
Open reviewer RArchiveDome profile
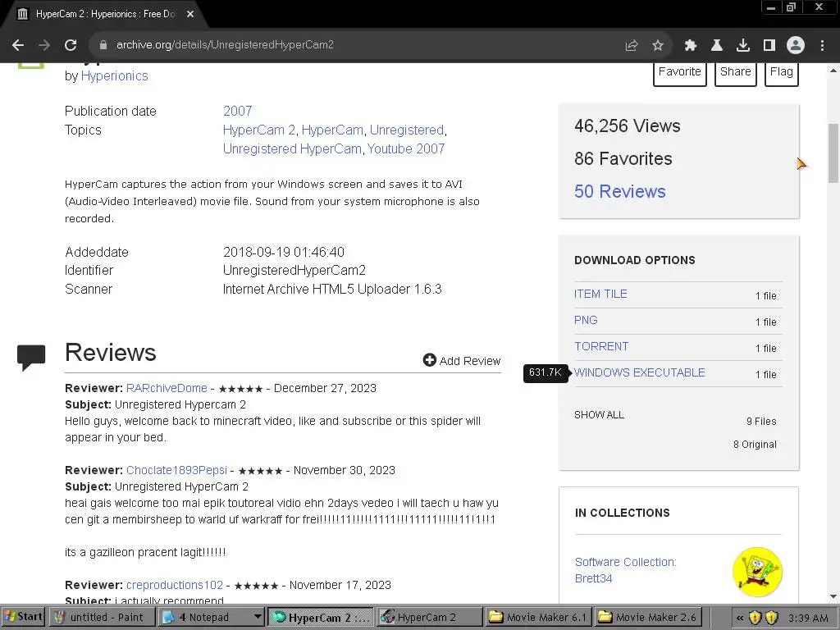point(167,388)
